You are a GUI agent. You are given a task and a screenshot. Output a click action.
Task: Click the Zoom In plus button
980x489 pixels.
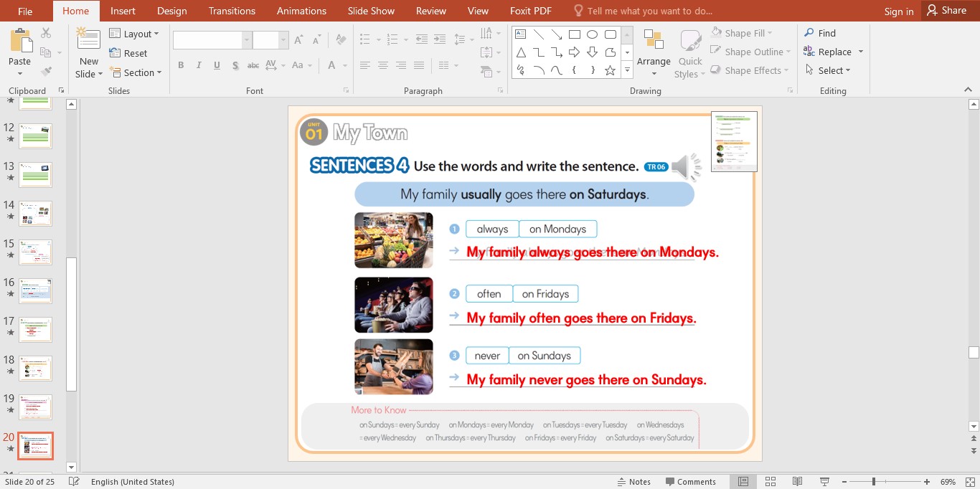tap(927, 482)
